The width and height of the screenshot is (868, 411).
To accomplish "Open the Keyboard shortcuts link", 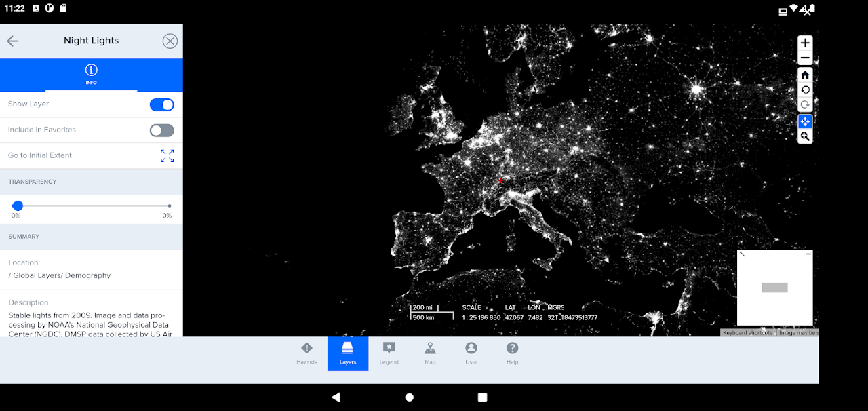I will coord(747,332).
